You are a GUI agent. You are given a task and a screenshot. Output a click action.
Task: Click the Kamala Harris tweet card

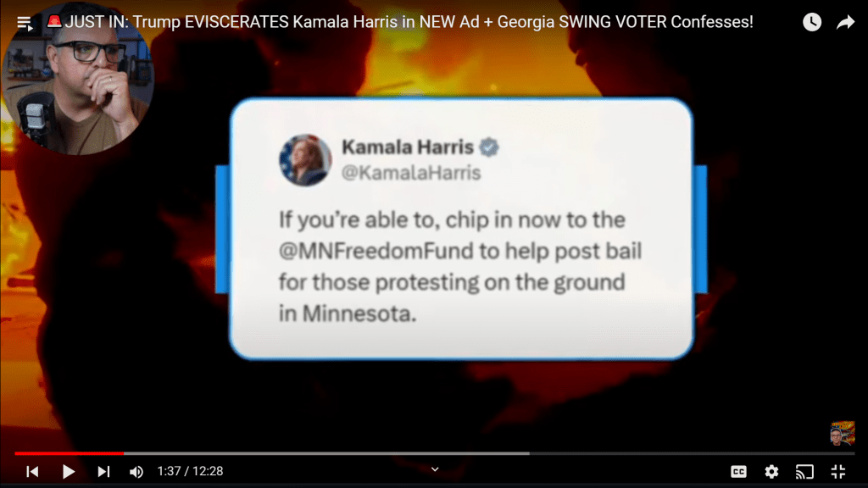(x=461, y=229)
